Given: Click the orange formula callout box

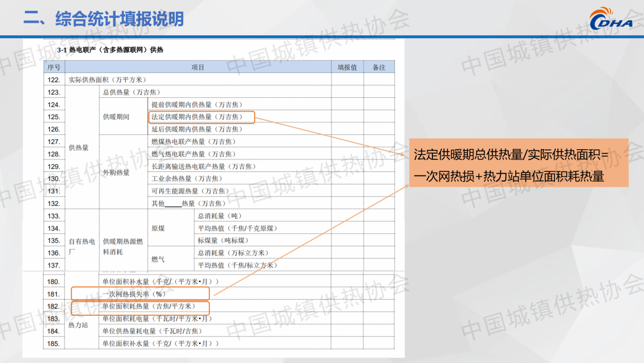Looking at the screenshot, I should pos(518,162).
